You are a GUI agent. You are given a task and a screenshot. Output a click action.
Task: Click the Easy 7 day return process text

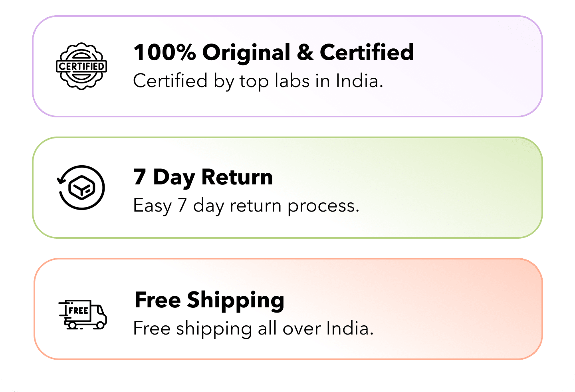(x=246, y=206)
